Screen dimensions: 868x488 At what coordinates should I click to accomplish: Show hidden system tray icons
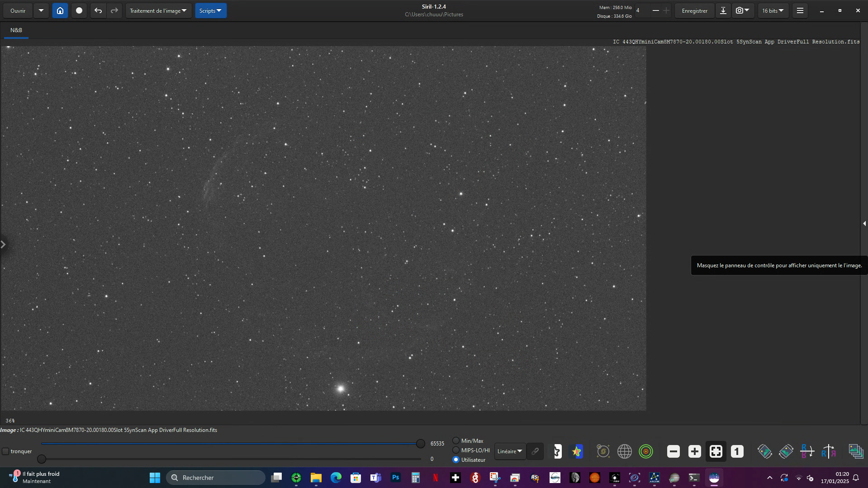(x=770, y=478)
